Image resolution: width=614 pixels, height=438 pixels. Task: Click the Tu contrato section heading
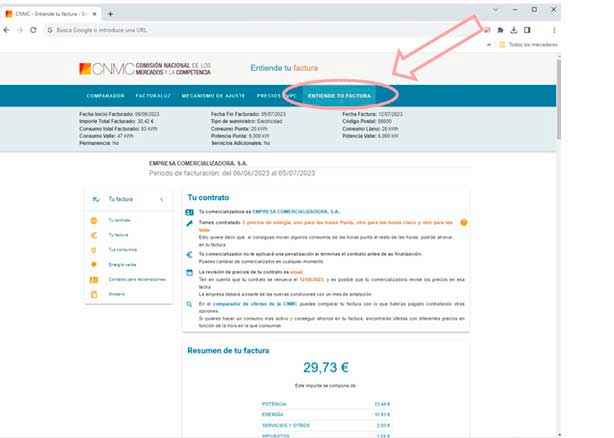pyautogui.click(x=208, y=198)
